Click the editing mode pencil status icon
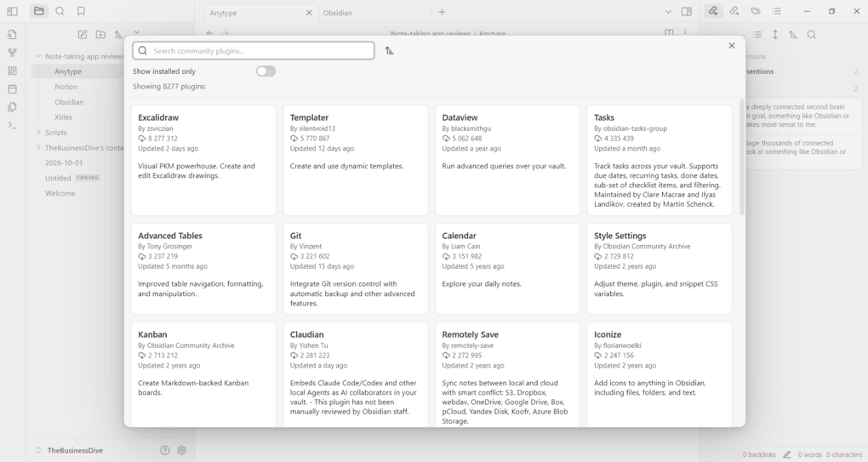This screenshot has width=868, height=462. [786, 454]
